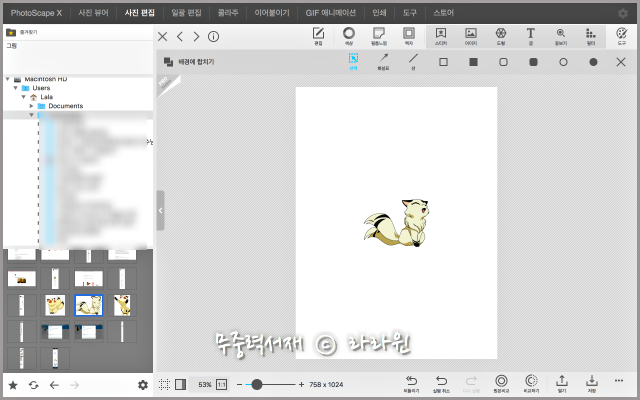Show photo info (i) icon
Screen dimensions: 640x400
213,37
